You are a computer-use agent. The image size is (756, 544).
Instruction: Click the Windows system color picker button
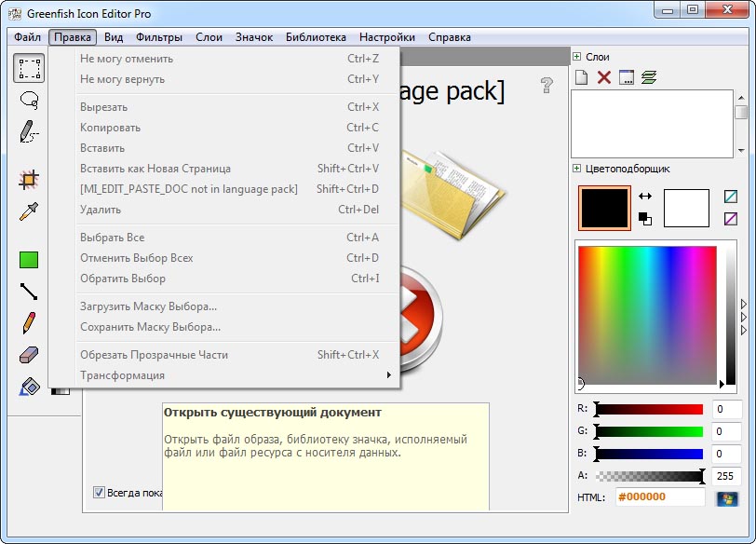pyautogui.click(x=726, y=498)
